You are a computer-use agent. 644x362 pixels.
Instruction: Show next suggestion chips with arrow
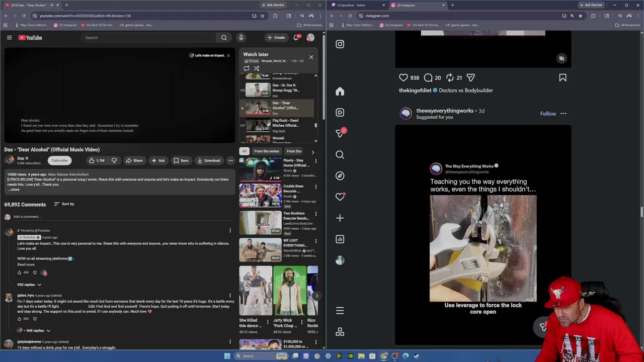pos(312,152)
